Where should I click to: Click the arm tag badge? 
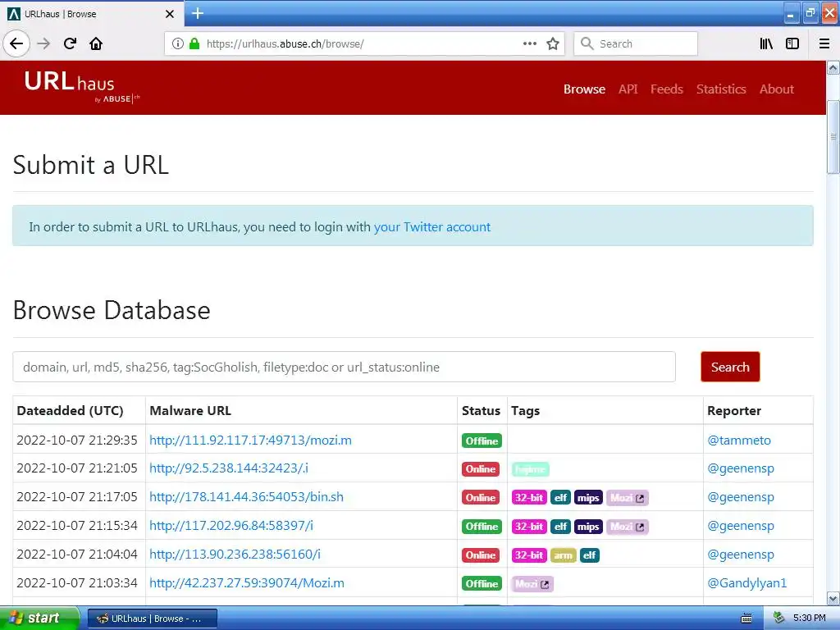click(563, 555)
